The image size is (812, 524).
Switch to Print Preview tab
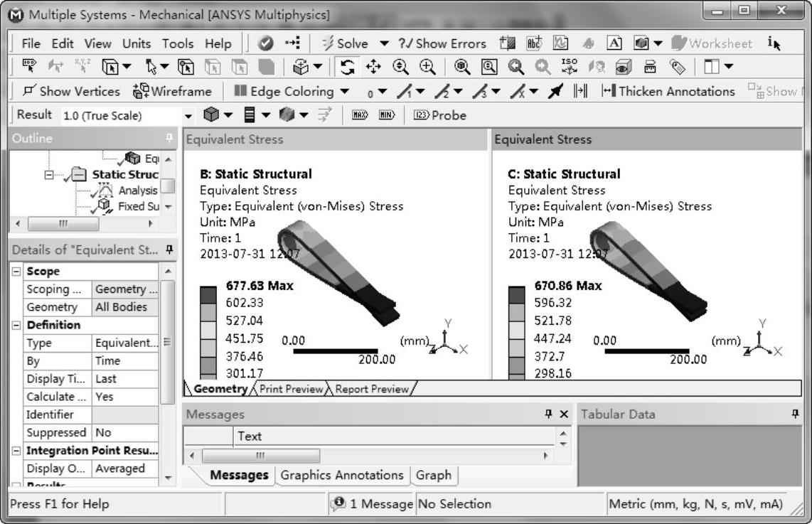click(x=291, y=389)
